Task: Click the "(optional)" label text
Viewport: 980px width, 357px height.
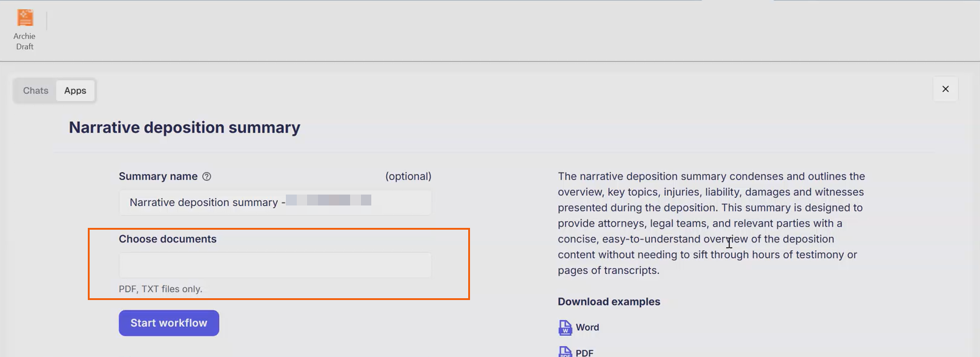Action: (408, 176)
